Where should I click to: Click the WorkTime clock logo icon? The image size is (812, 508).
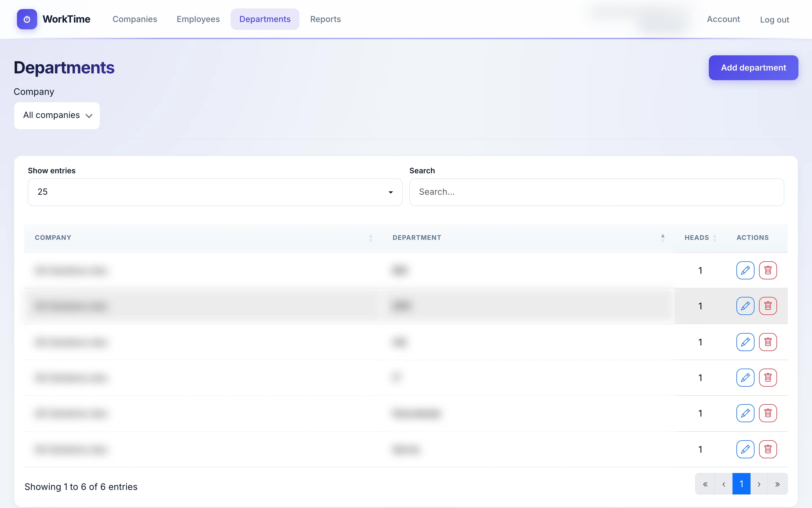pos(27,19)
